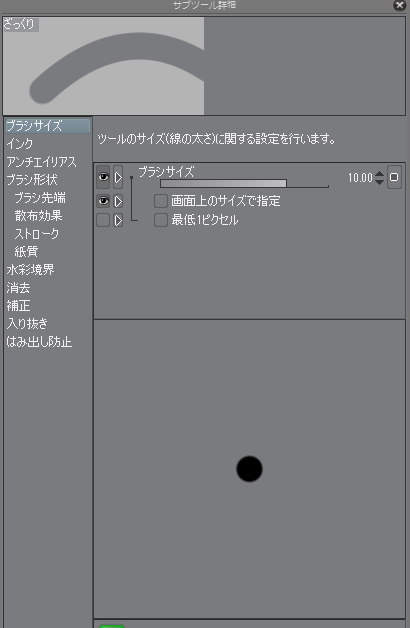Open the ストローク subcategory
This screenshot has width=410, height=628.
37,233
